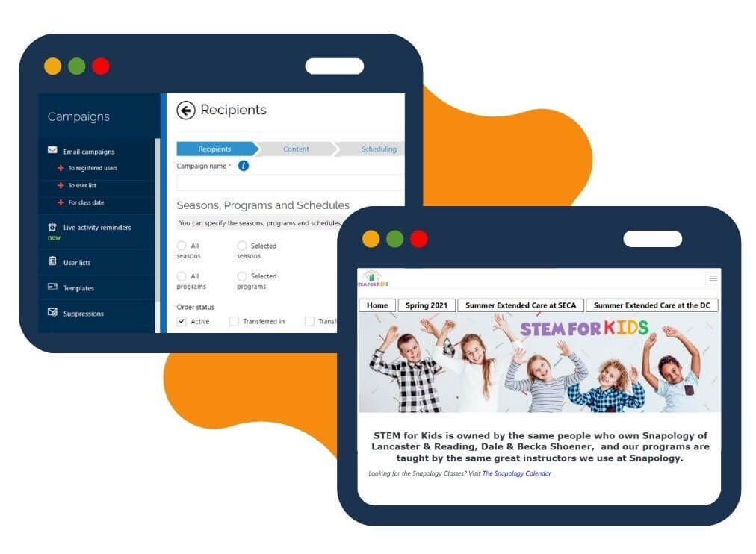Click the STEM for Kids logo

373,278
